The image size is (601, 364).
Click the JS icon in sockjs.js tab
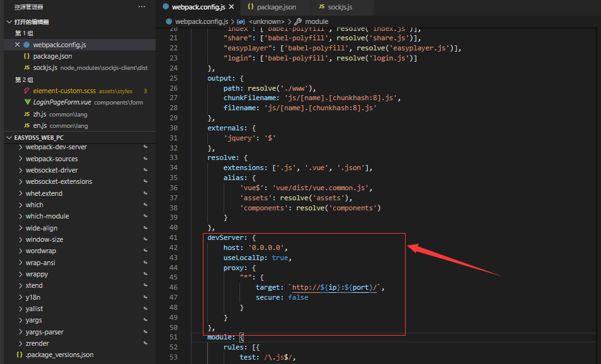pos(321,6)
